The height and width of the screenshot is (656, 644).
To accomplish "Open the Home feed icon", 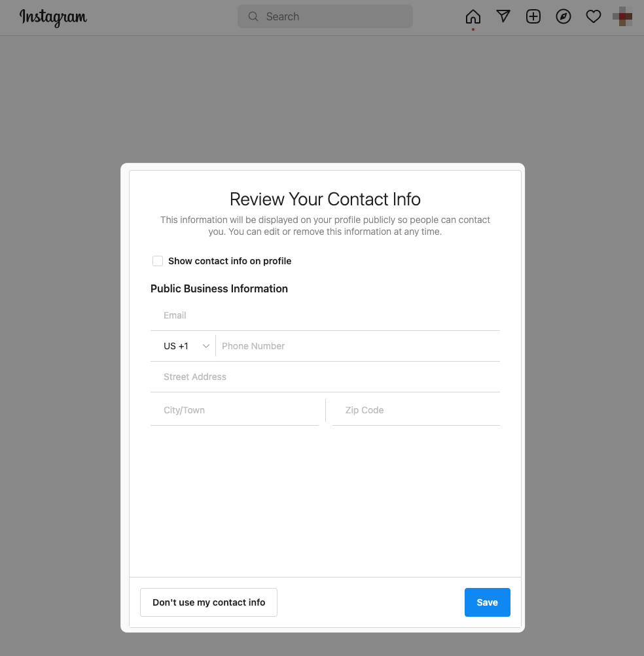I will [473, 16].
